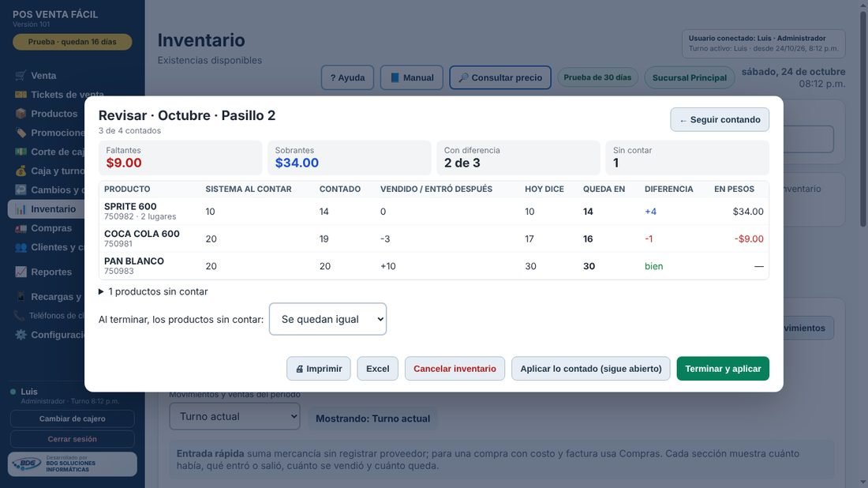Click the Compras truck icon
Image resolution: width=868 pixels, height=488 pixels.
click(21, 228)
